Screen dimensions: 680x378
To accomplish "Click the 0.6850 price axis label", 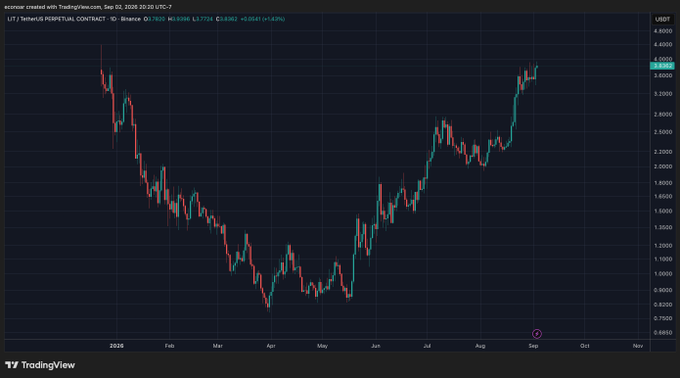I will click(663, 332).
